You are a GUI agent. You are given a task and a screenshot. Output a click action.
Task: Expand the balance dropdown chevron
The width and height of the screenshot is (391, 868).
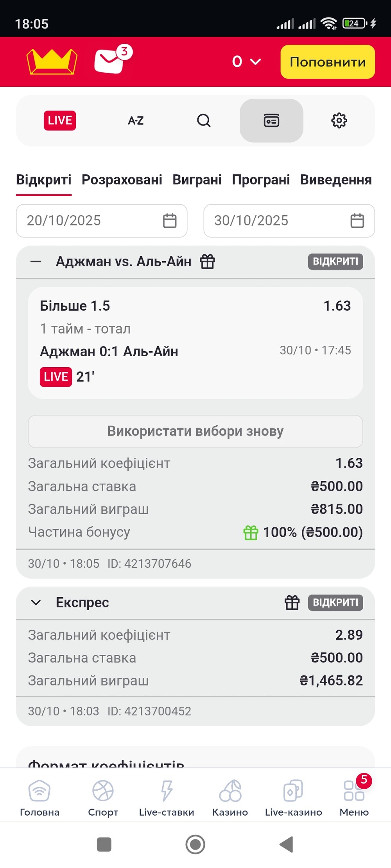(x=255, y=62)
